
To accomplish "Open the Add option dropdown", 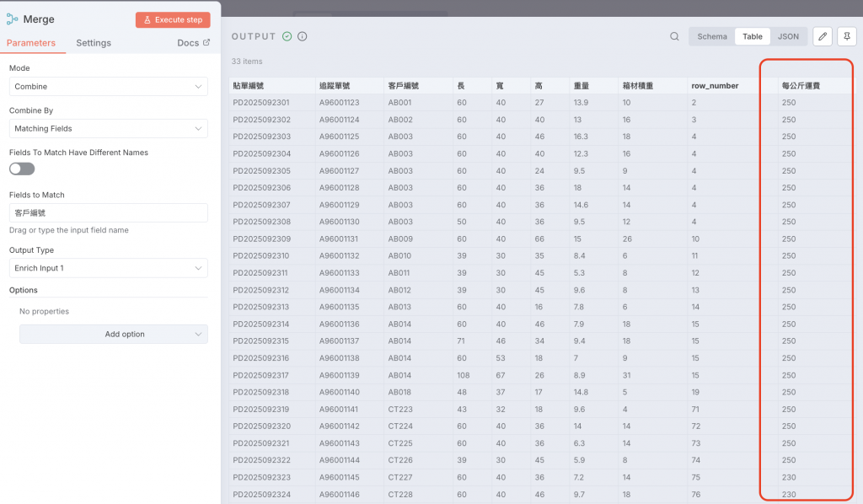I will pyautogui.click(x=114, y=334).
